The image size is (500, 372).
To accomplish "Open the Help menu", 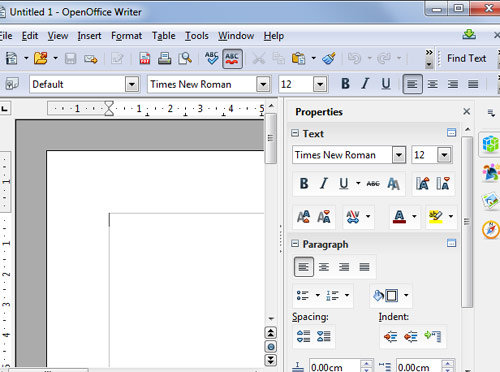I will 274,36.
